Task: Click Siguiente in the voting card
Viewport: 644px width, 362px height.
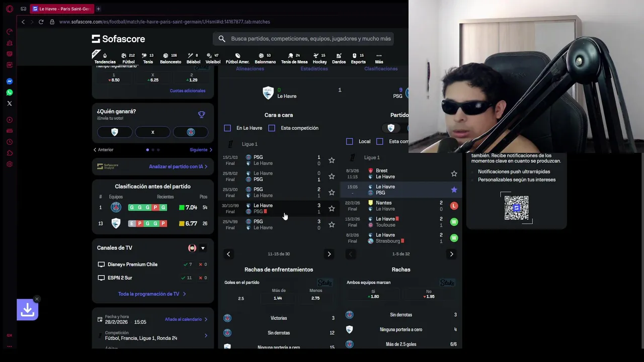Action: [201, 150]
